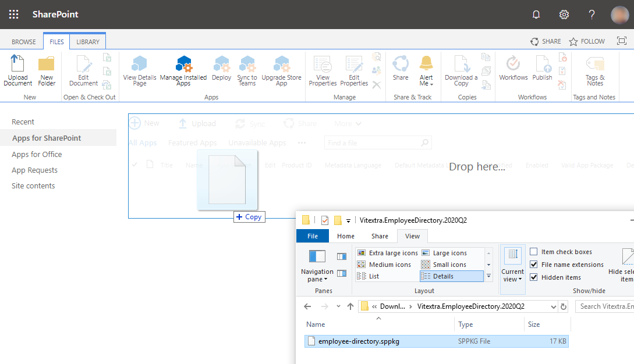The height and width of the screenshot is (364, 634).
Task: Click the FOLLOW star link
Action: [587, 41]
